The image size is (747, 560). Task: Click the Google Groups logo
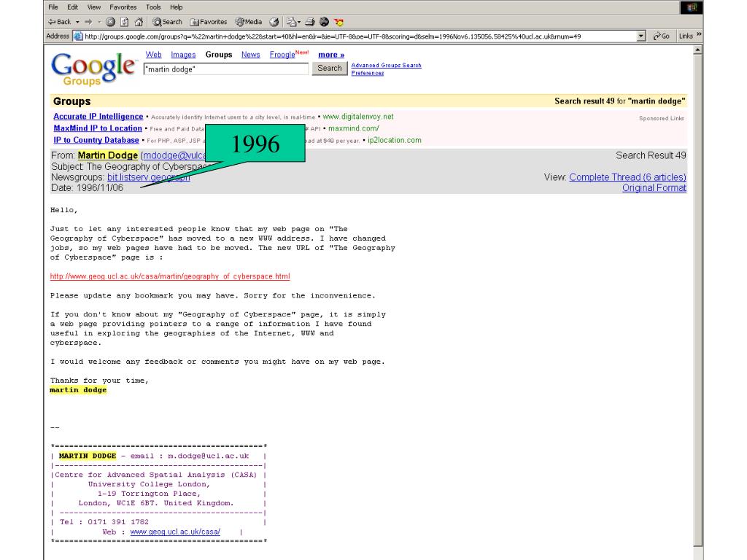[94, 69]
